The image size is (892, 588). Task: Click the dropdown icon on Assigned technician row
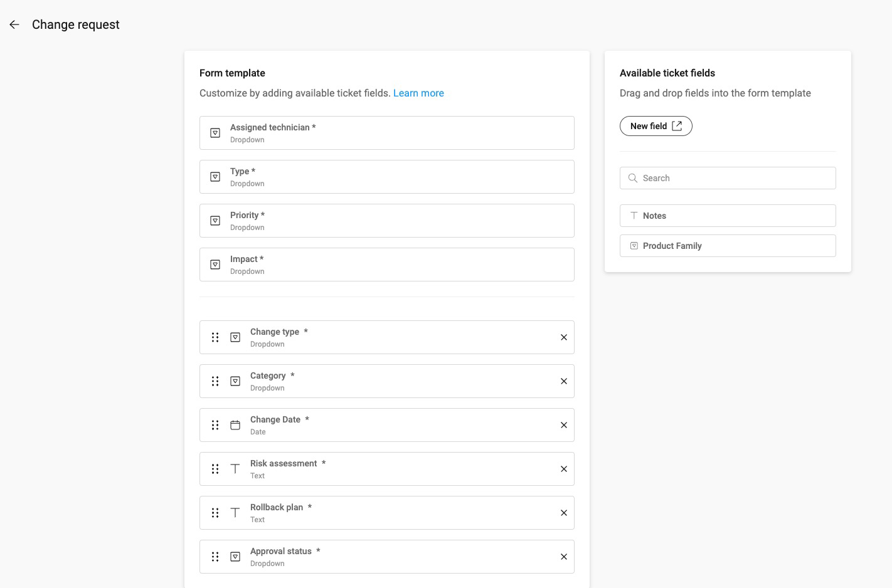point(215,133)
